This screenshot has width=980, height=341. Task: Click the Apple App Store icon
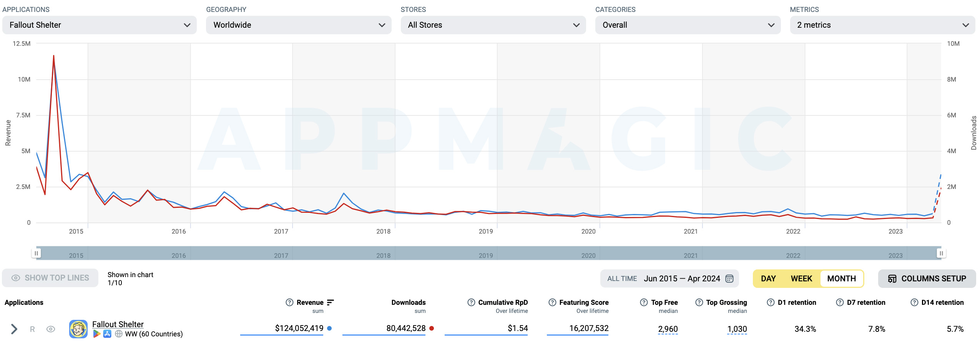(x=107, y=334)
